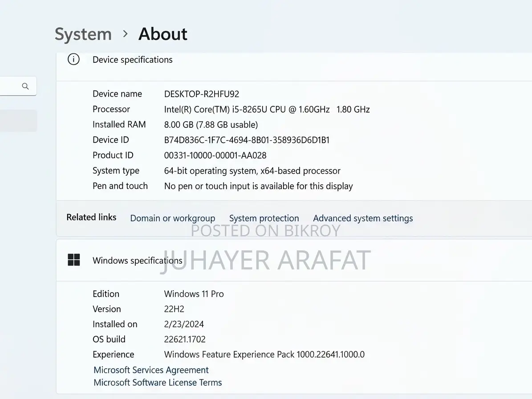
Task: Click the Product ID label
Action: tap(113, 155)
